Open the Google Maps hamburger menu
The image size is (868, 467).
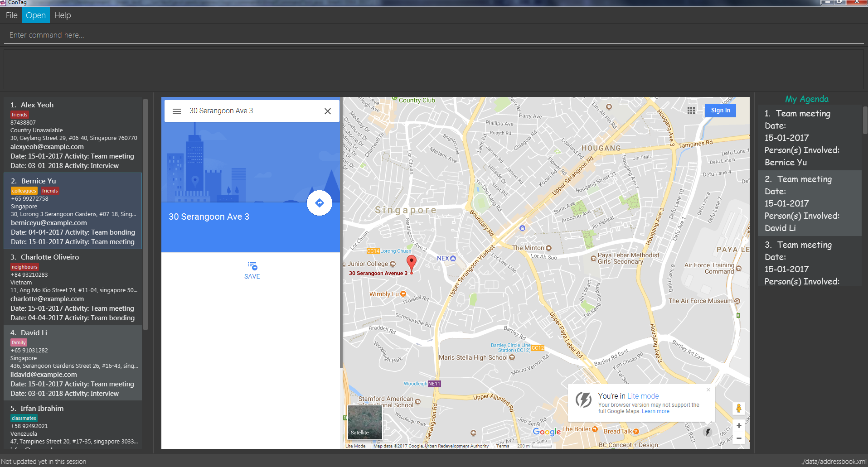point(177,111)
